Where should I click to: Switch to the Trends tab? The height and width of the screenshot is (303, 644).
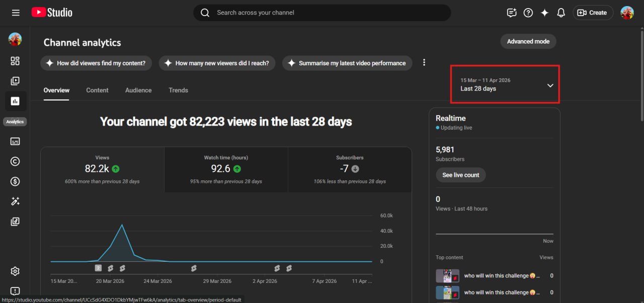(x=178, y=90)
